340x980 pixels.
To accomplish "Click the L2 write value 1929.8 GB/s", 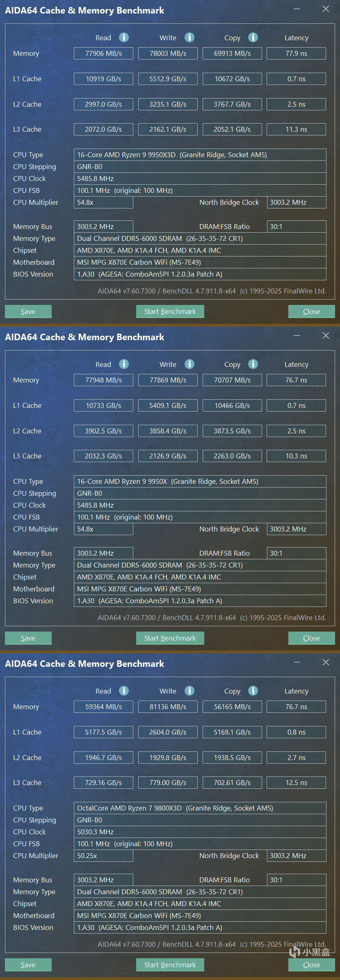I will (168, 758).
